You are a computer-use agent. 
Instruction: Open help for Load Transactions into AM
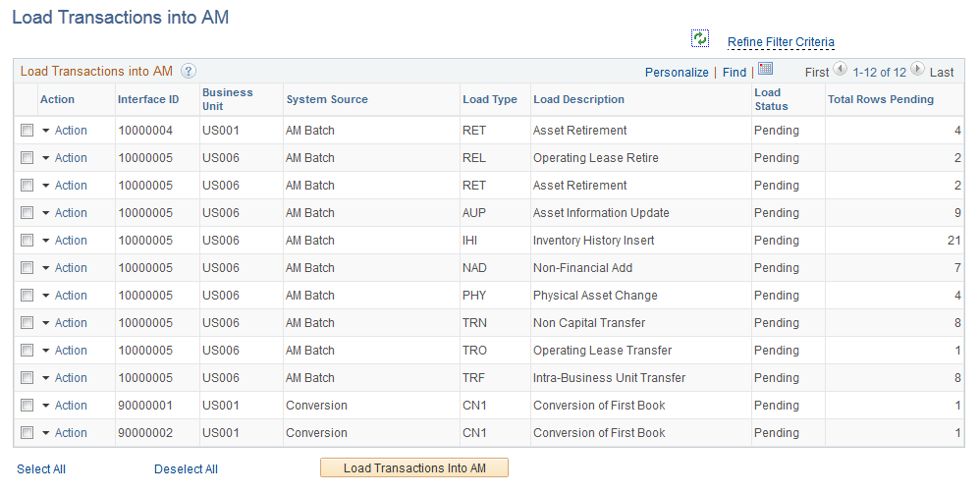point(189,72)
